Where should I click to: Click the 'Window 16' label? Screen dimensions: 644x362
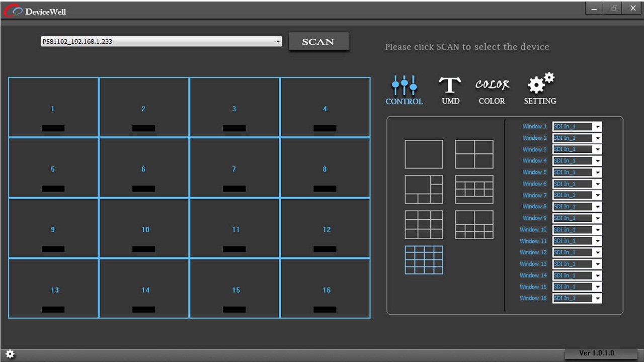click(533, 298)
